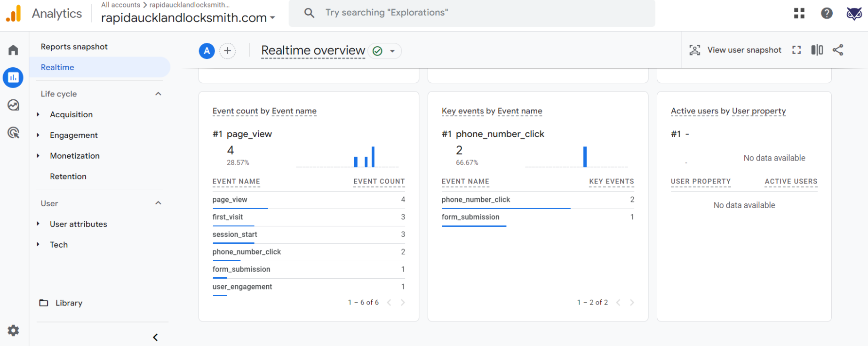Click View user snapshot button

click(735, 50)
